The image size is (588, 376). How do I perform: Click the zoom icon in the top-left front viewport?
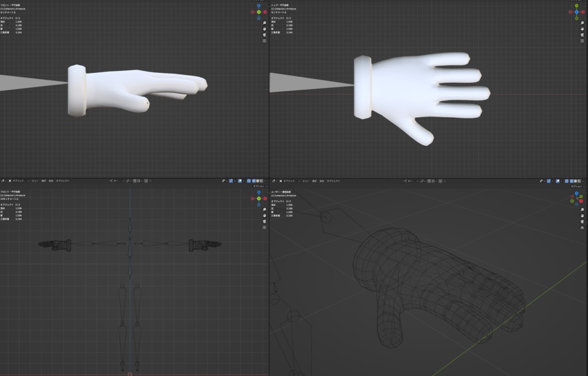[264, 23]
